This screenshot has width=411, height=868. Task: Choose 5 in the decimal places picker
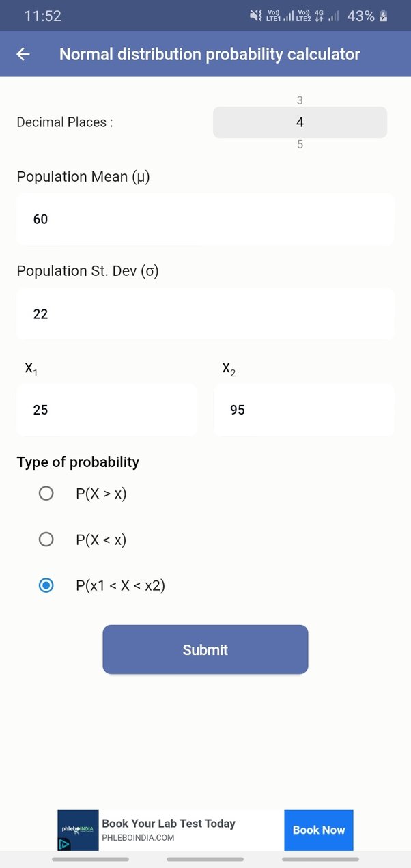point(300,144)
